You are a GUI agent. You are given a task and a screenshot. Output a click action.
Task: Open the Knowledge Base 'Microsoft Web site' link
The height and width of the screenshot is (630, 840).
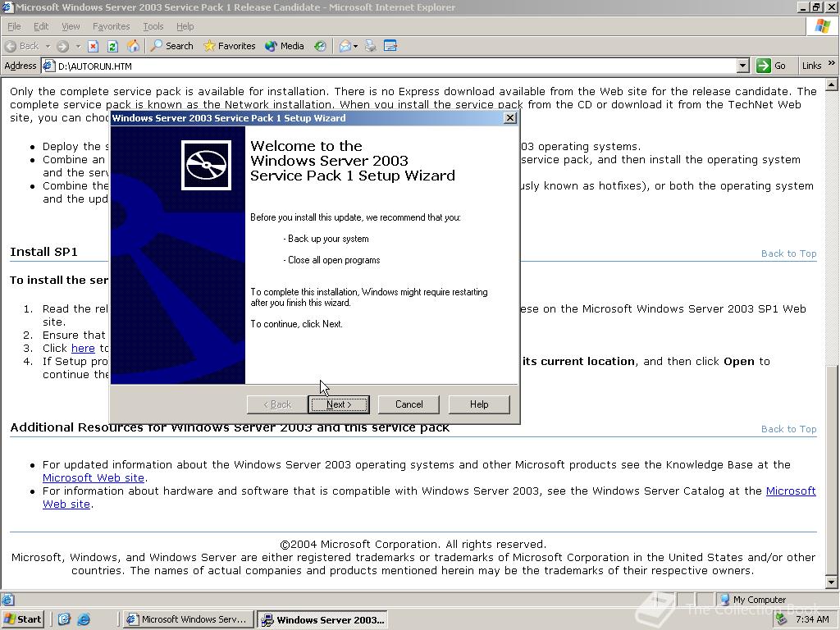coord(94,478)
